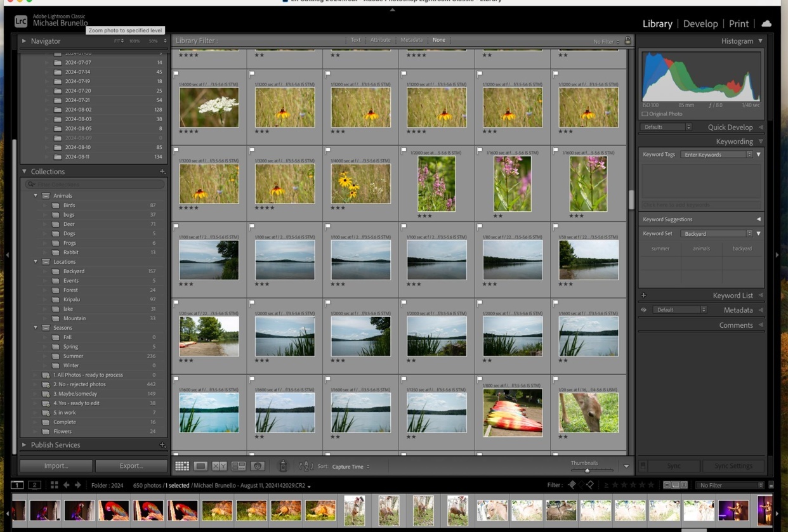
Task: Click the Export button
Action: point(131,466)
